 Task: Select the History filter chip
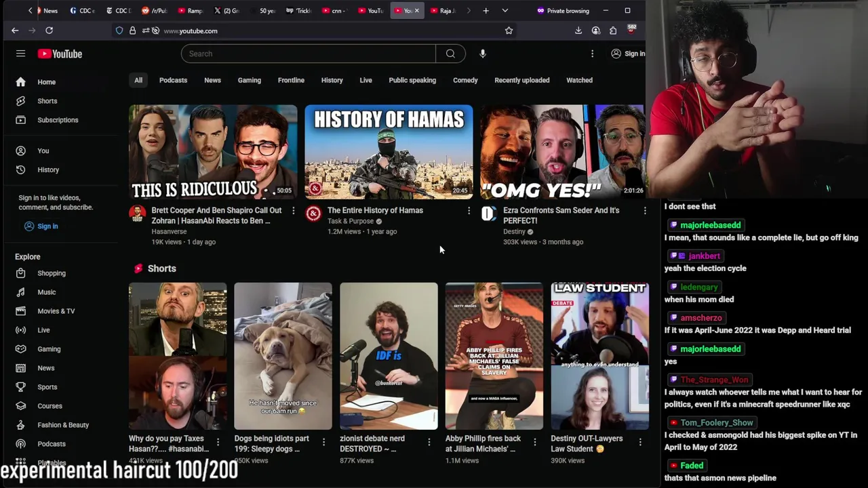click(332, 80)
